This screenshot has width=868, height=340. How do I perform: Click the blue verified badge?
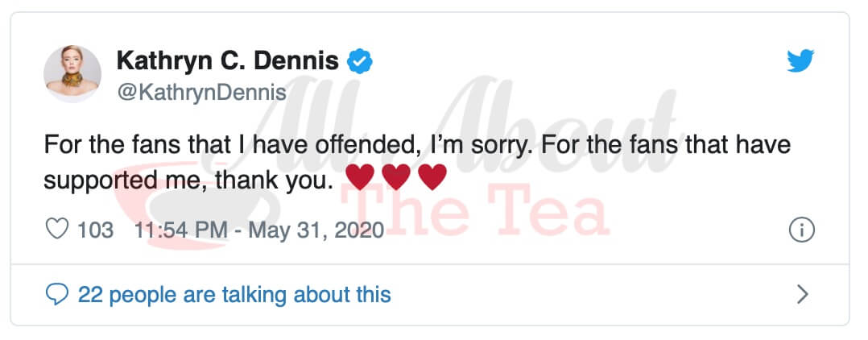coord(359,61)
